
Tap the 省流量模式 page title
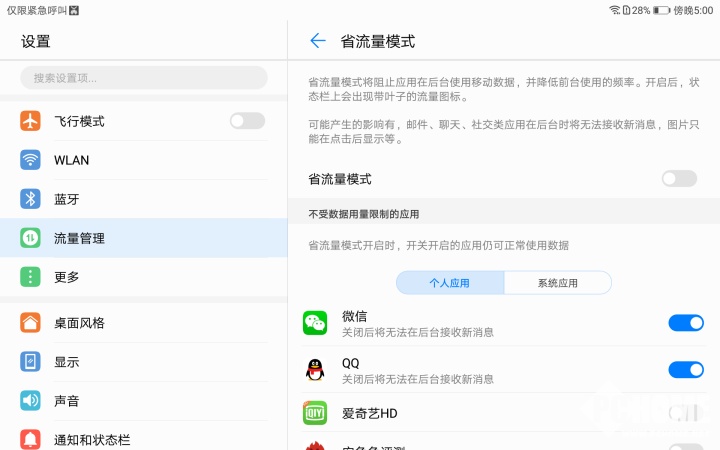(377, 41)
